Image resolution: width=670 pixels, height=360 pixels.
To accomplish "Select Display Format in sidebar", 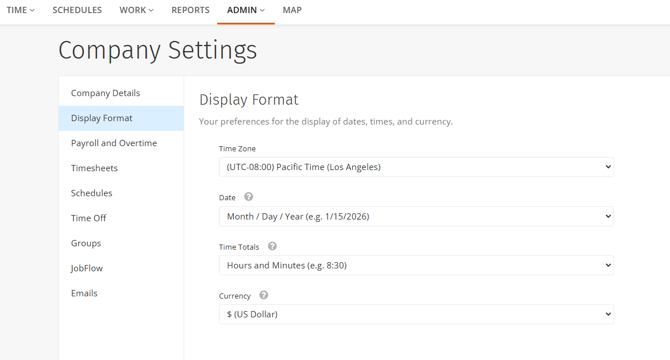I will (121, 118).
